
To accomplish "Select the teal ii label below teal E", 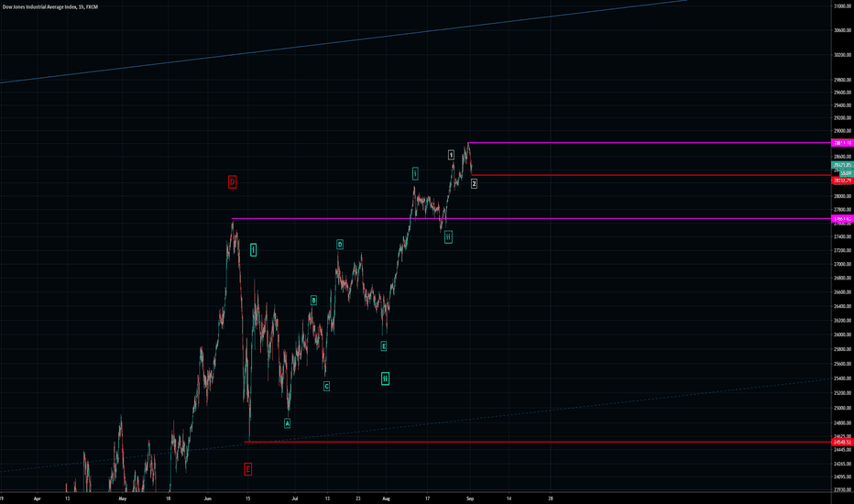I will [385, 378].
